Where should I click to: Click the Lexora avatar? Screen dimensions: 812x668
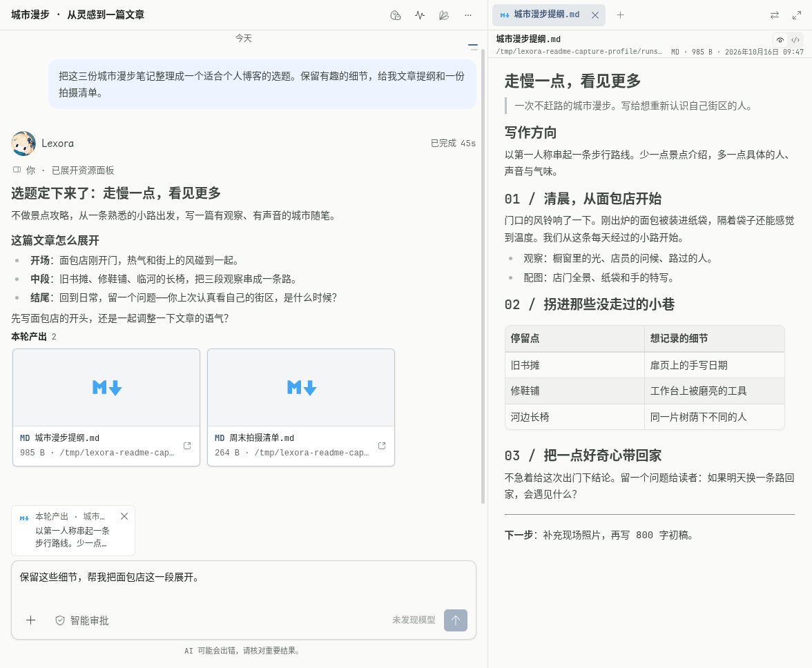pyautogui.click(x=23, y=144)
